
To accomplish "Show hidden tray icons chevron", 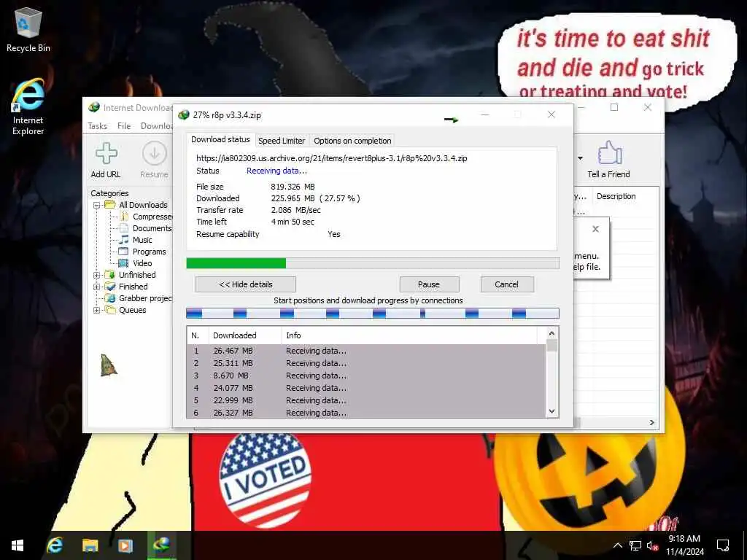I will (x=617, y=545).
